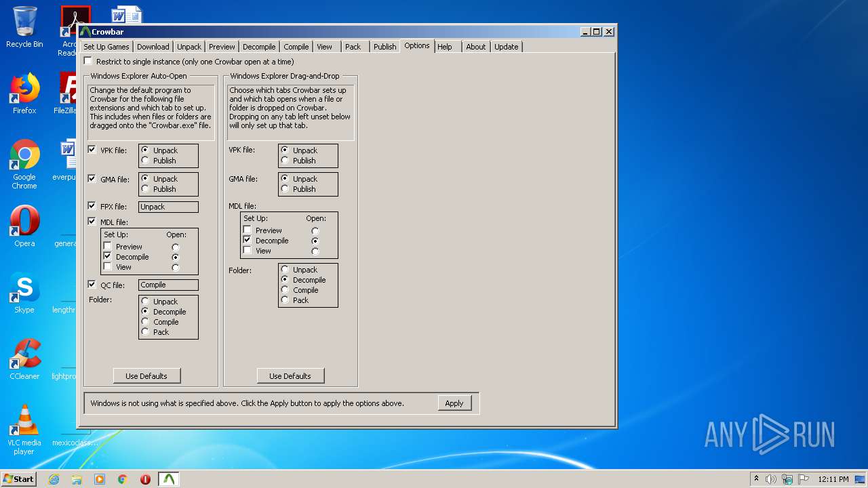Launch Google Chrome from the desktop
Image resolution: width=868 pixels, height=488 pixels.
pyautogui.click(x=24, y=164)
